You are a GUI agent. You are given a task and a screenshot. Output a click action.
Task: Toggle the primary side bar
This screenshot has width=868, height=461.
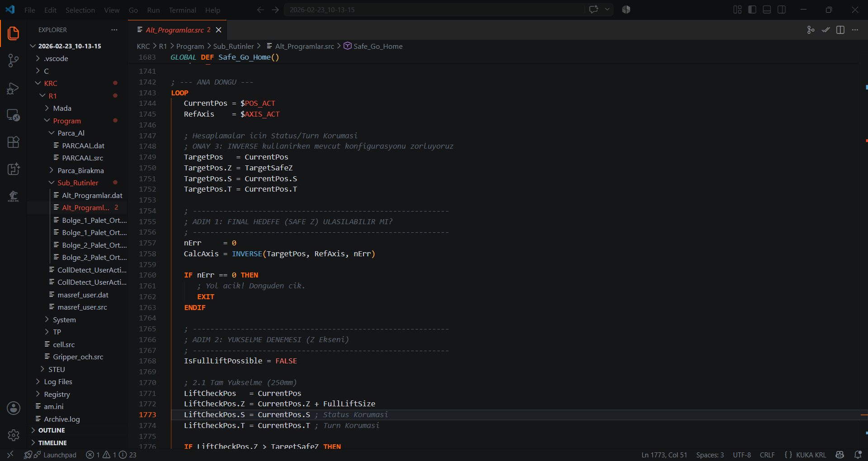[x=752, y=9]
